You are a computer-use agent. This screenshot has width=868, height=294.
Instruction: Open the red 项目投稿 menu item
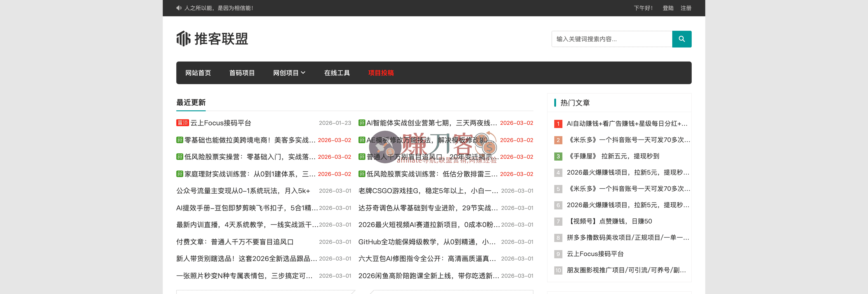coord(380,73)
